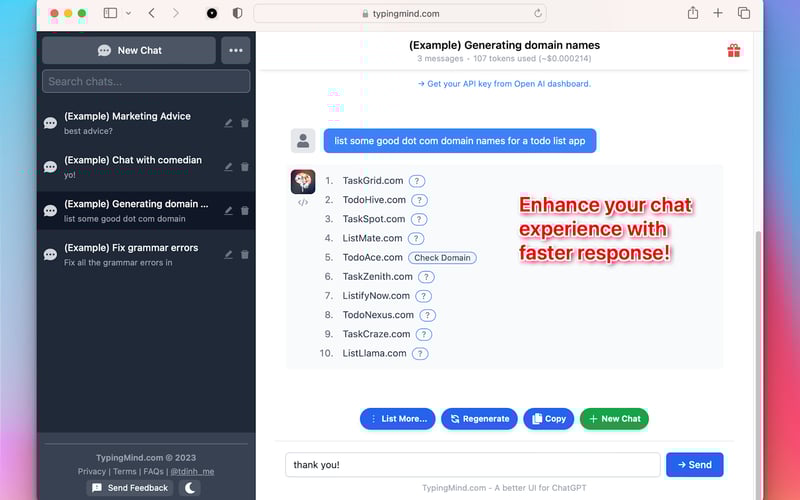Delete the Fix grammar errors chat

[x=245, y=255]
